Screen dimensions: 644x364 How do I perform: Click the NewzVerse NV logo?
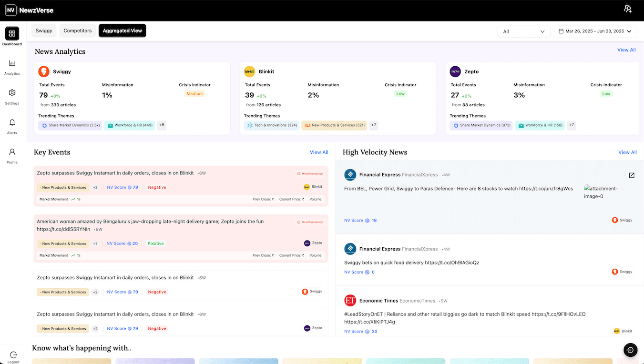tap(29, 10)
